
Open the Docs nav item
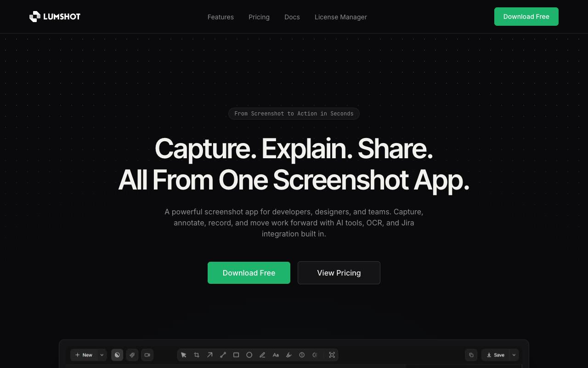292,17
